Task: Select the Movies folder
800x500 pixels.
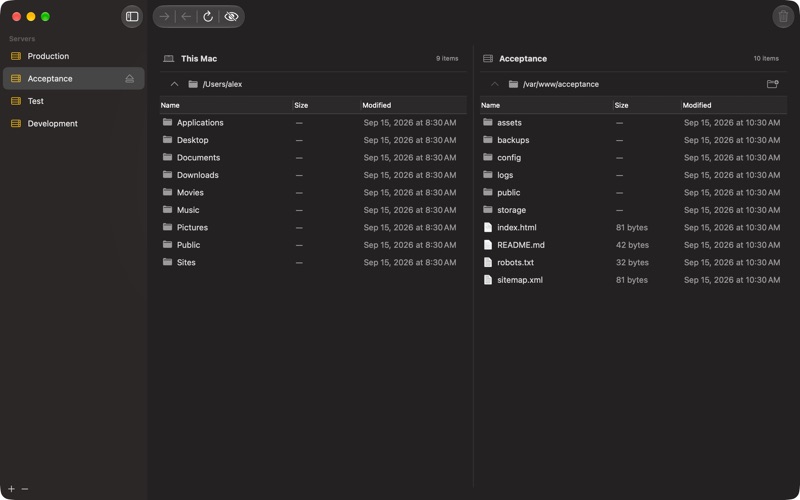Action: coord(313,192)
